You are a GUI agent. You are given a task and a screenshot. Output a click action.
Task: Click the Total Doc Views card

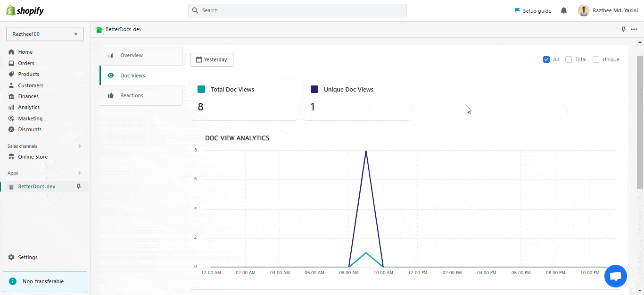244,99
